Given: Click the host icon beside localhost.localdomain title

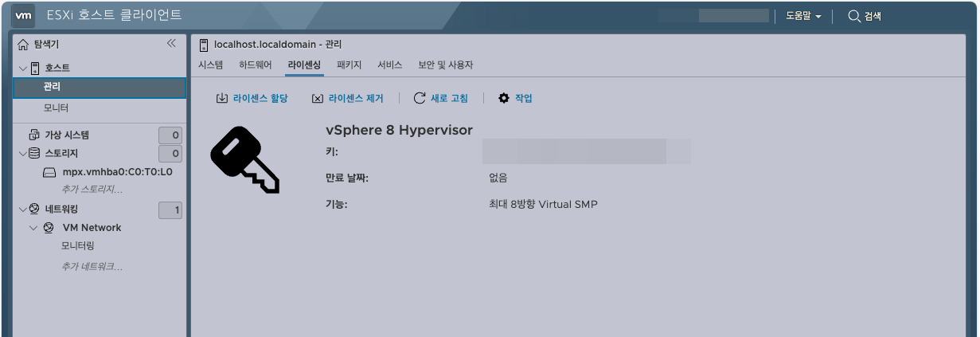Looking at the screenshot, I should click(204, 45).
